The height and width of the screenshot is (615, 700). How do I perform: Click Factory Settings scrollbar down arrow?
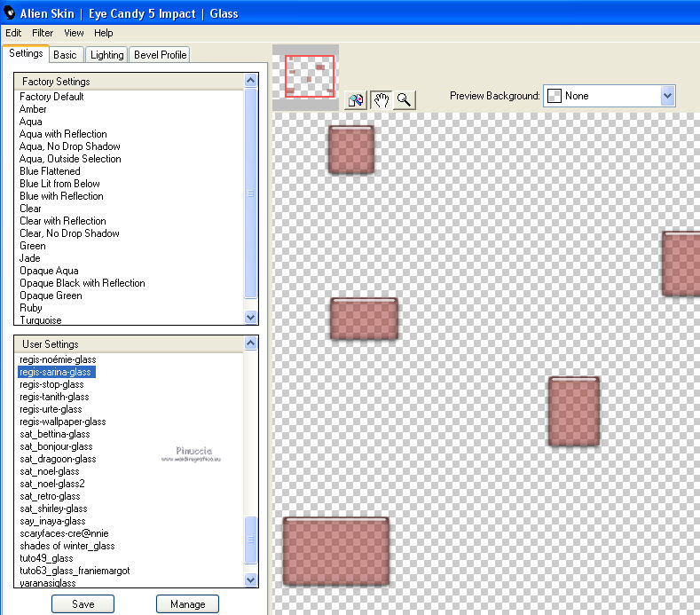pos(251,317)
